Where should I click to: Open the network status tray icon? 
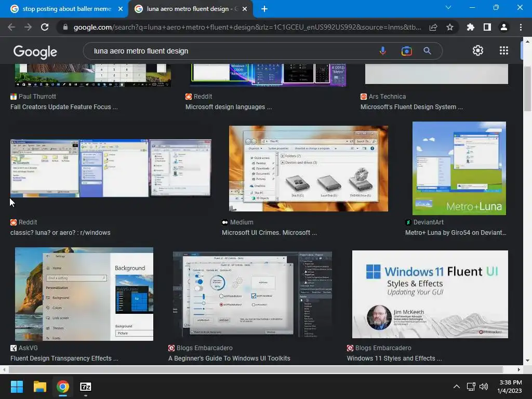click(x=471, y=387)
